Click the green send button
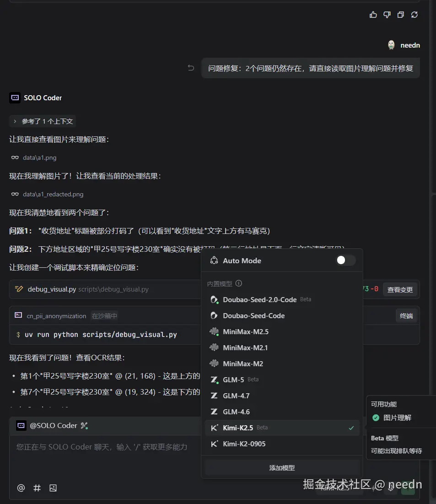 (x=408, y=488)
